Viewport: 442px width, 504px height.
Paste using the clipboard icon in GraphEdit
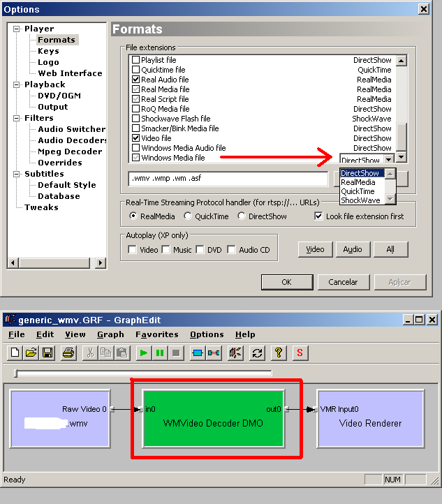[121, 353]
